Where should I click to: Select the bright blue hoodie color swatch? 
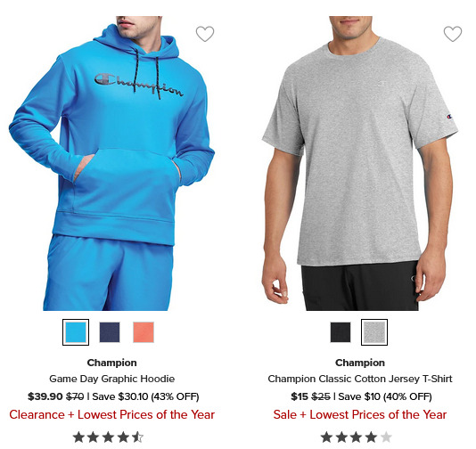76,332
